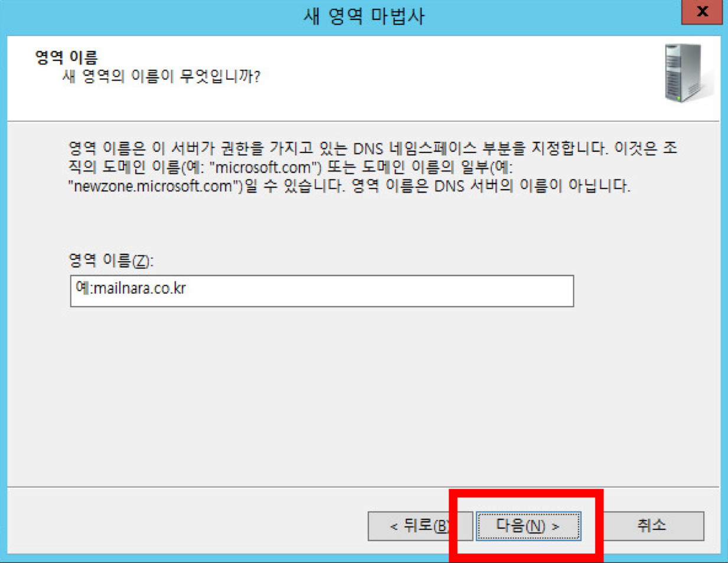The width and height of the screenshot is (728, 563).
Task: Click empty space after text in zone field
Action: pos(378,291)
